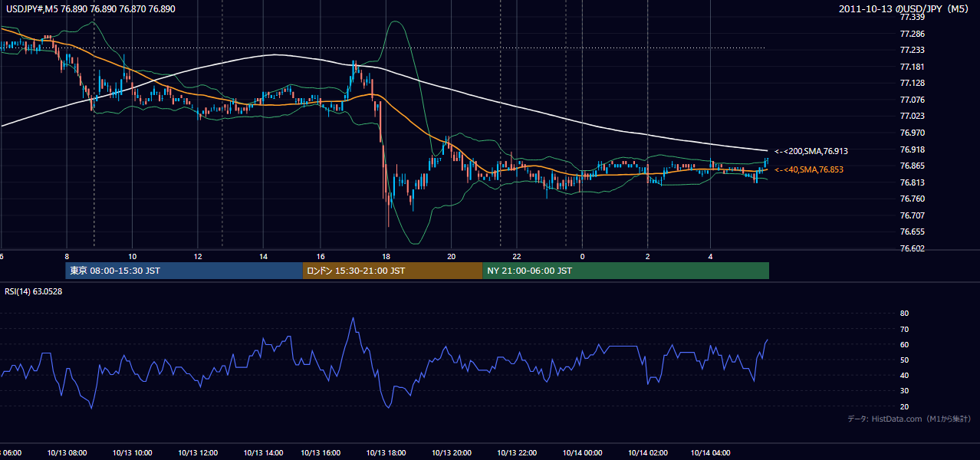
Task: Click hour marker 22 under price chart
Action: coord(517,256)
